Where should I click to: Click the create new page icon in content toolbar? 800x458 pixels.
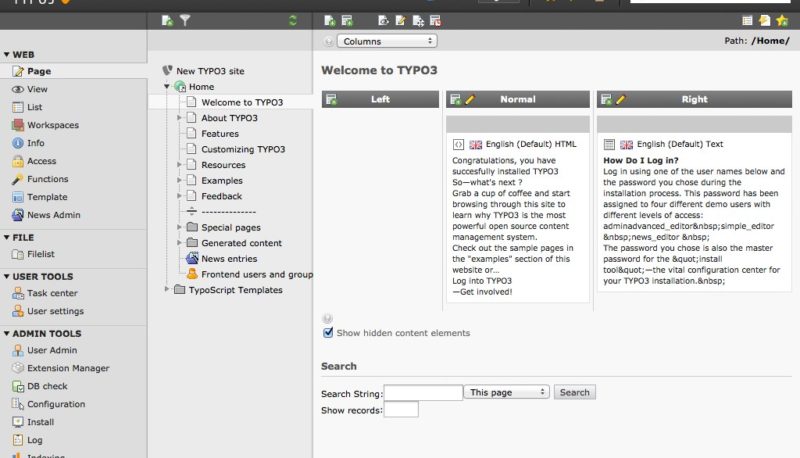click(x=330, y=20)
